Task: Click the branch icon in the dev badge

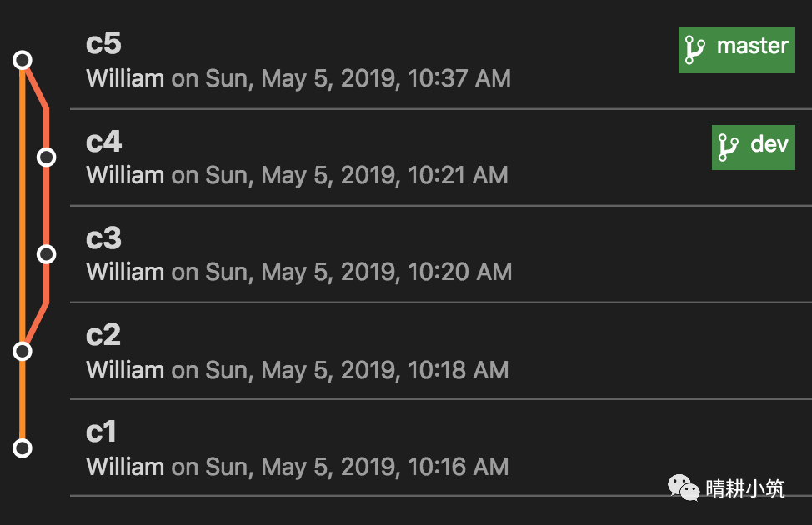Action: 728,147
